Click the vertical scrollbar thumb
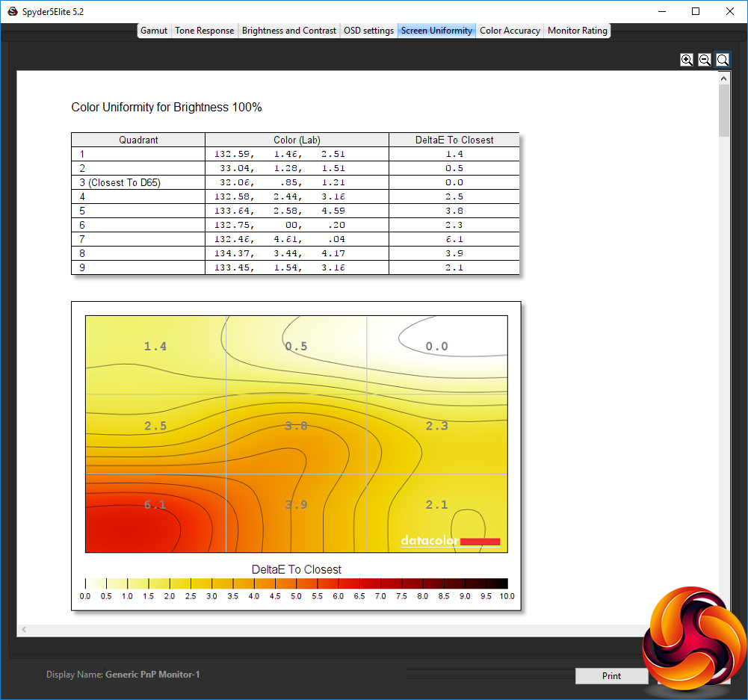748x700 pixels. point(723,110)
